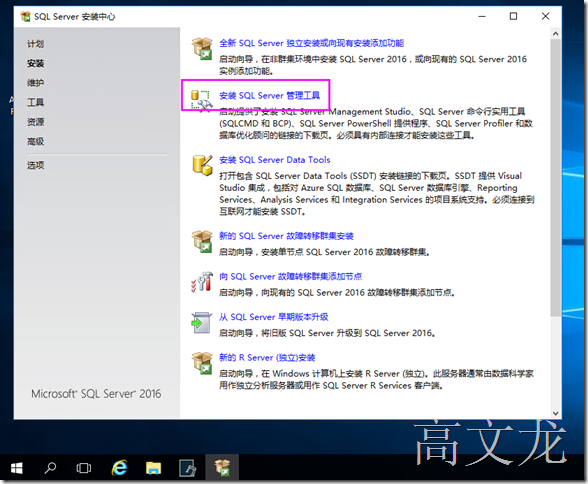588x484 pixels.
Task: Click 新的 R Server (独立)安装 link
Action: click(x=267, y=357)
